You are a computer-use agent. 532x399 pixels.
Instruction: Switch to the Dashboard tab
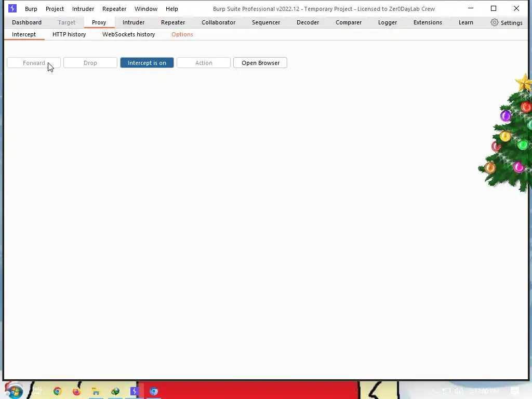point(27,22)
